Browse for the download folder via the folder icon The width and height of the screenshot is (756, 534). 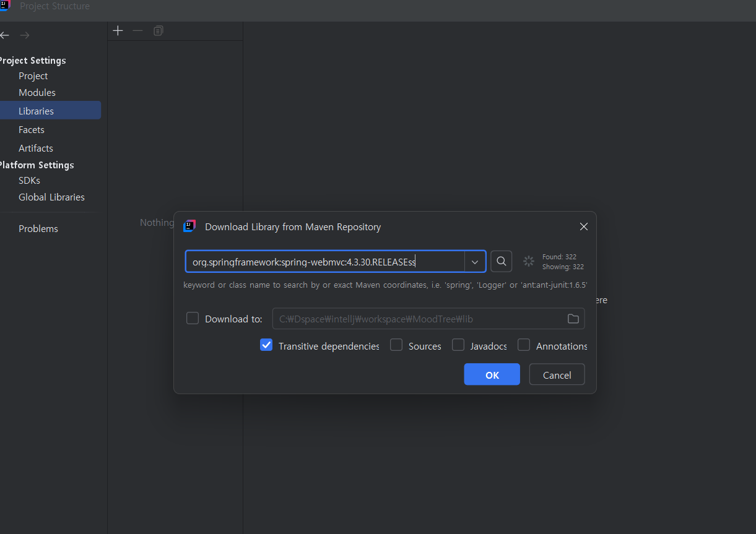573,319
